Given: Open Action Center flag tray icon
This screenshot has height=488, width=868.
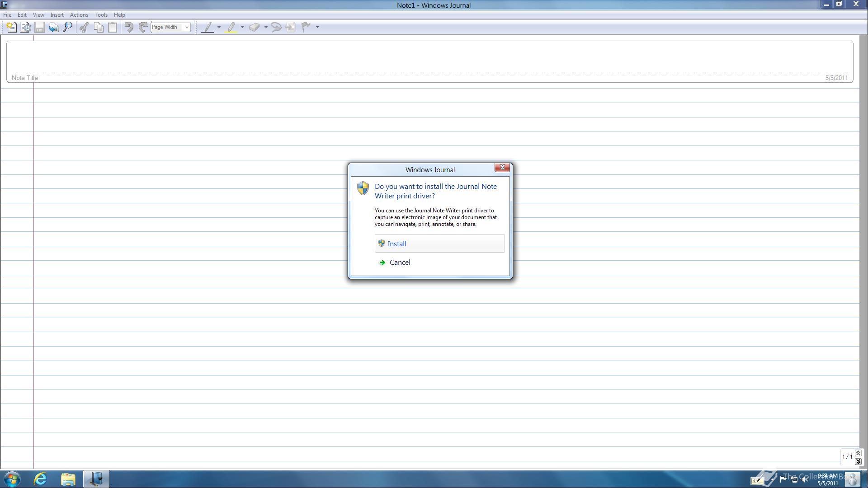Looking at the screenshot, I should pos(783,479).
